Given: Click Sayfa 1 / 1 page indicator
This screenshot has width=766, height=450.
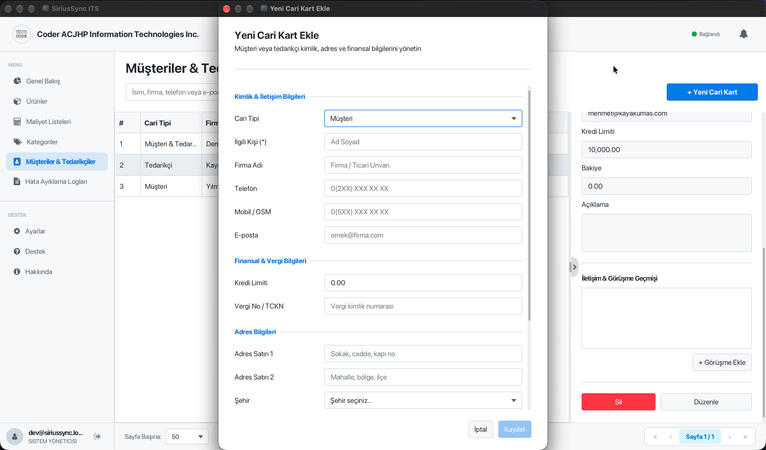Looking at the screenshot, I should 700,437.
